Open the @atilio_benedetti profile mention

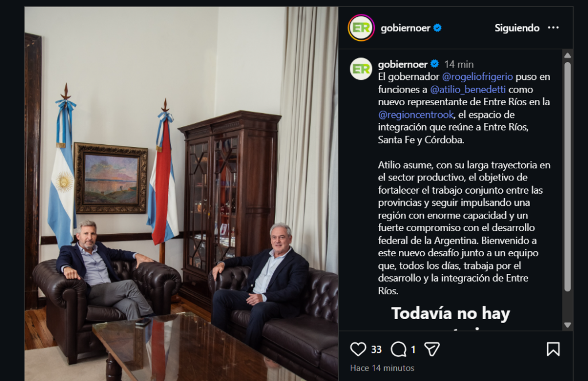tap(467, 89)
